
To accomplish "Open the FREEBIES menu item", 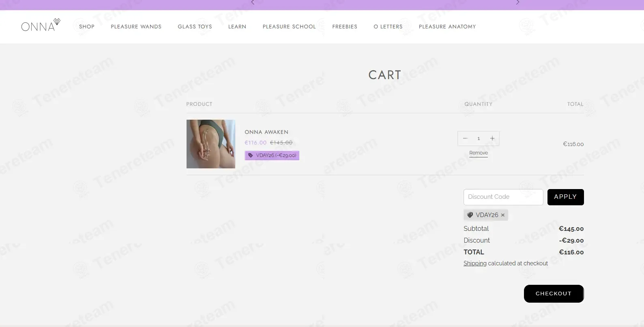I will coord(345,27).
